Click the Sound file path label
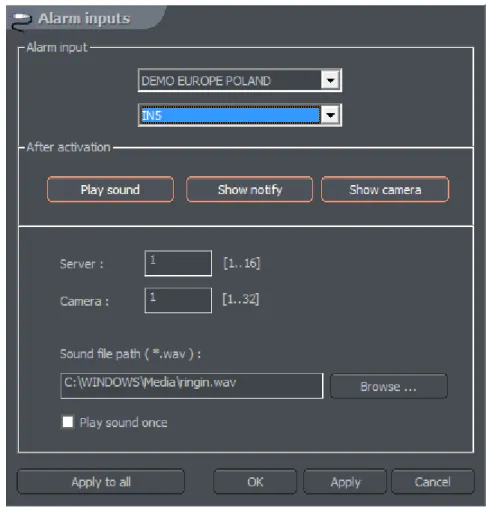The width and height of the screenshot is (492, 511). [130, 354]
